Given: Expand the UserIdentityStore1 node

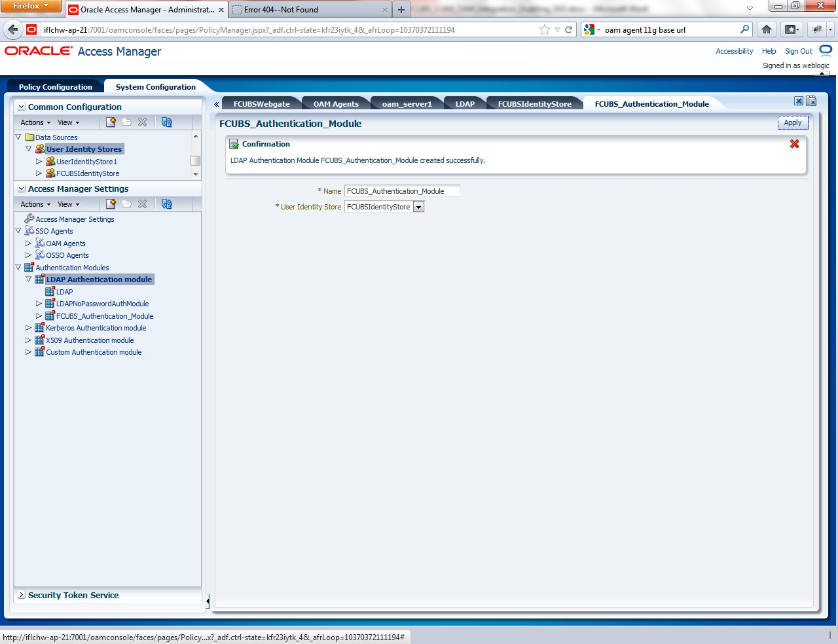Looking at the screenshot, I should click(39, 161).
